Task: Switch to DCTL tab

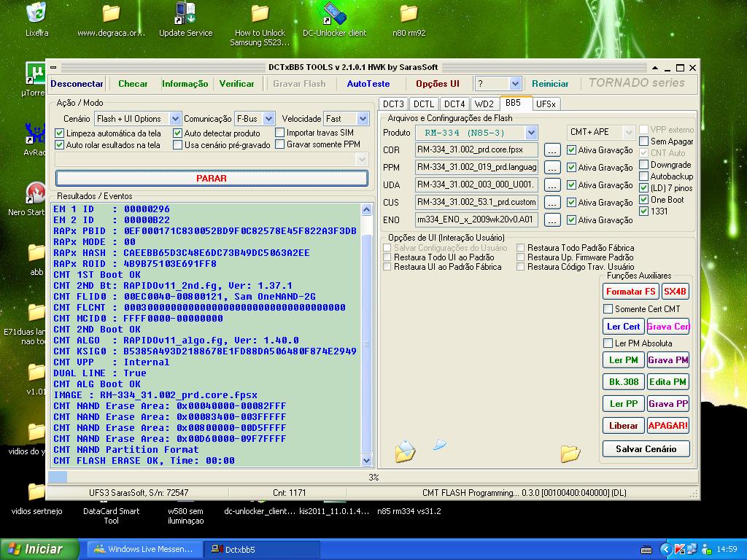Action: (x=424, y=104)
